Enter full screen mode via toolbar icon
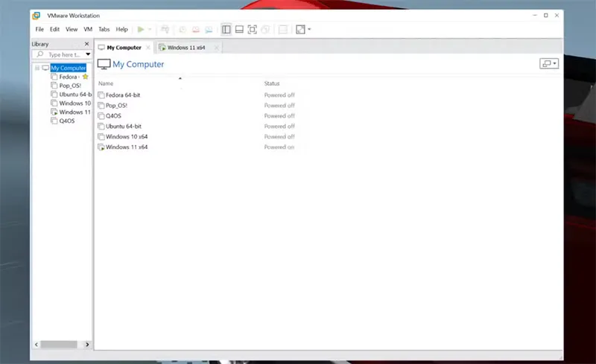 click(252, 29)
